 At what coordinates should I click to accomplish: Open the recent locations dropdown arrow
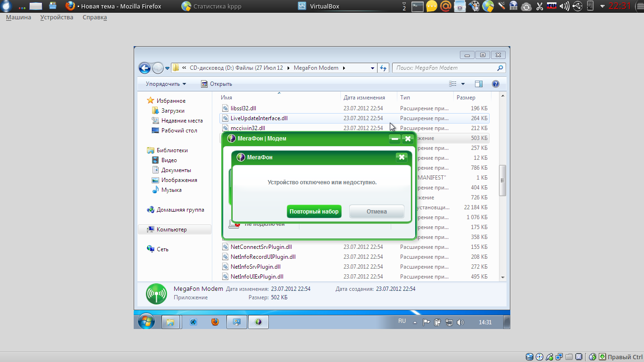pos(167,68)
